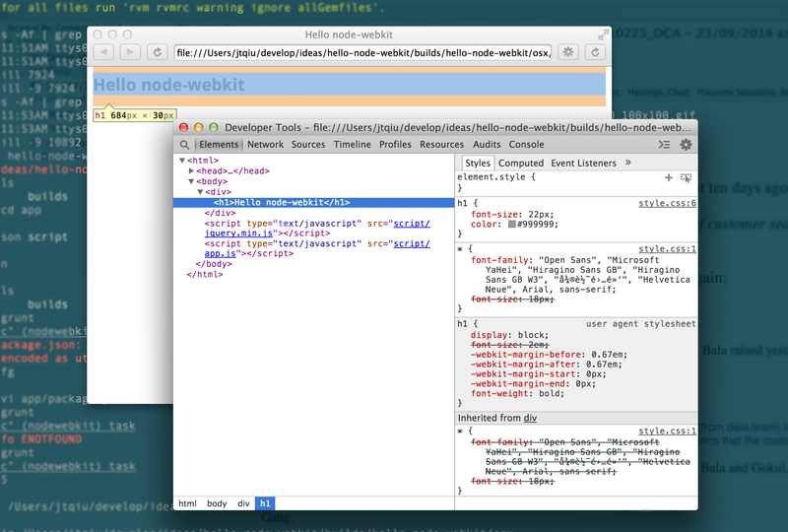Collapse the html node triangle
The width and height of the screenshot is (788, 532).
(182, 161)
